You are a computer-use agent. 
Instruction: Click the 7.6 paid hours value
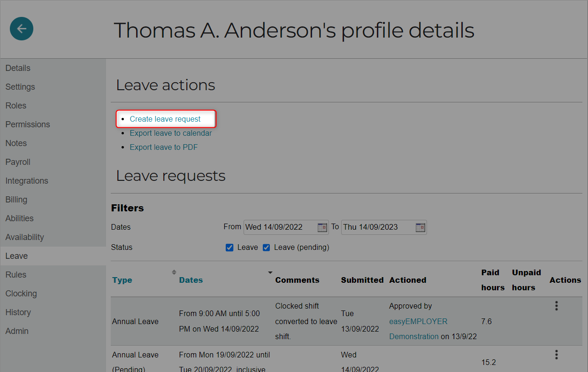pos(487,321)
